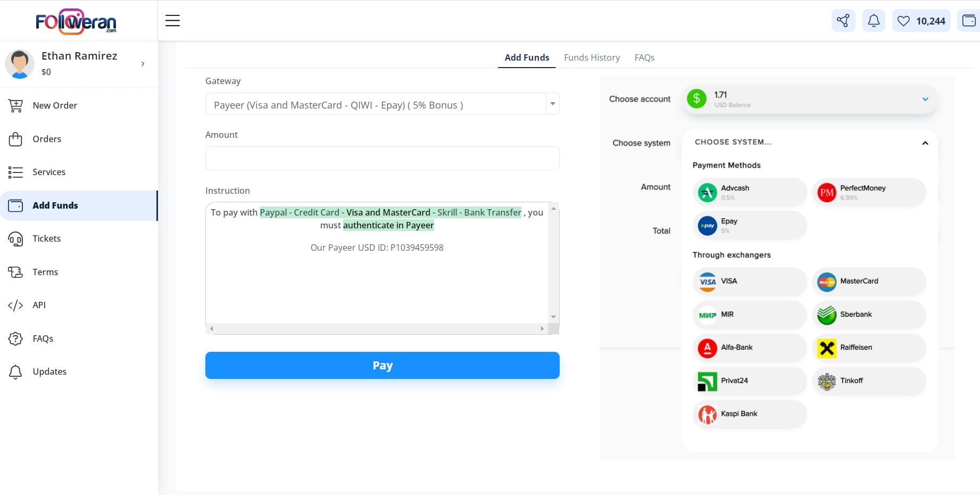Open notifications bell icon
Viewport: 980px width, 495px height.
[x=873, y=21]
